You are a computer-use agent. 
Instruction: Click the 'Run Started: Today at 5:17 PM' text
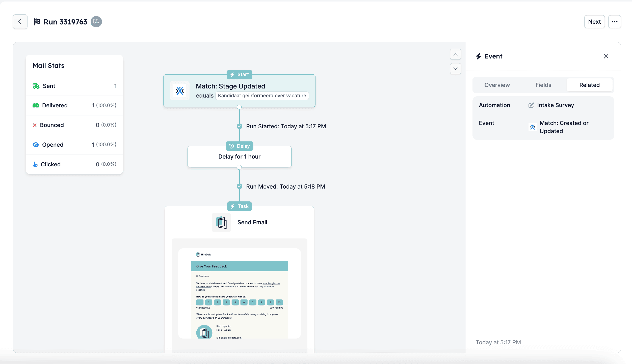click(x=286, y=126)
